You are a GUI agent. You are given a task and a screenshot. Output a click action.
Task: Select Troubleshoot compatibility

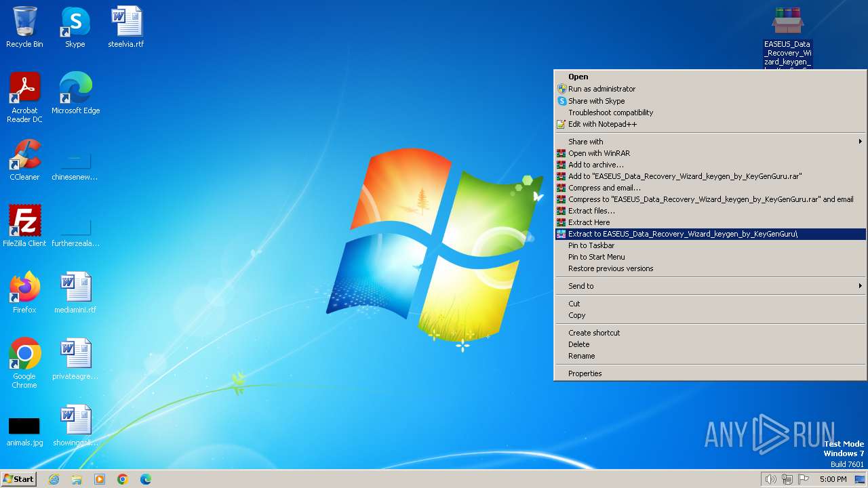711,113
